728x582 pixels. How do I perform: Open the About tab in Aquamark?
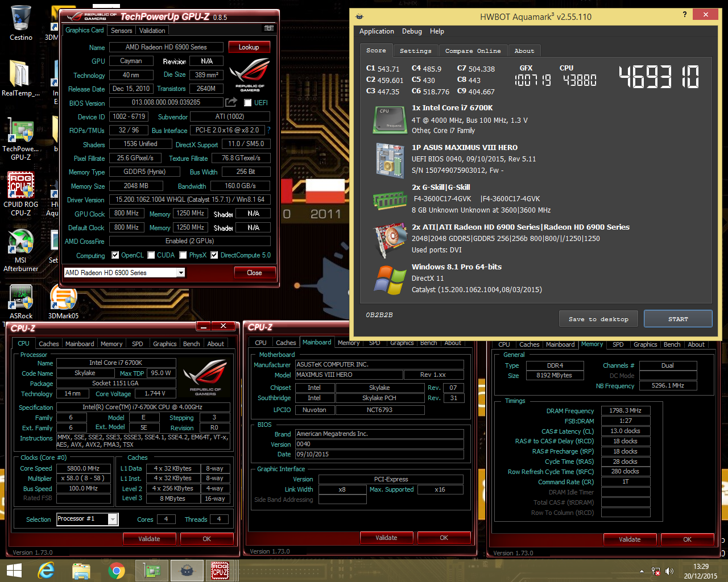[x=524, y=51]
